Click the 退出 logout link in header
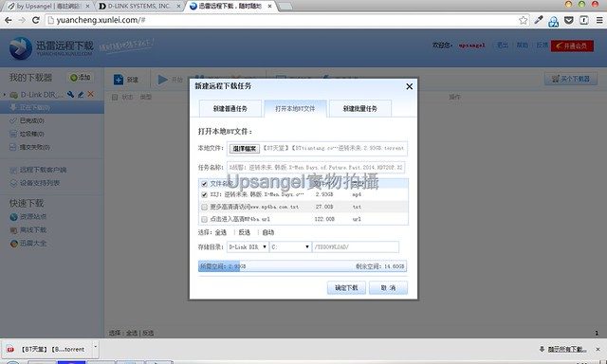 (x=503, y=45)
